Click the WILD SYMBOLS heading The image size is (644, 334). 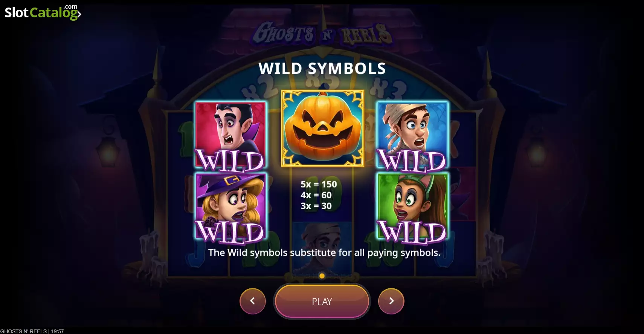pos(322,69)
